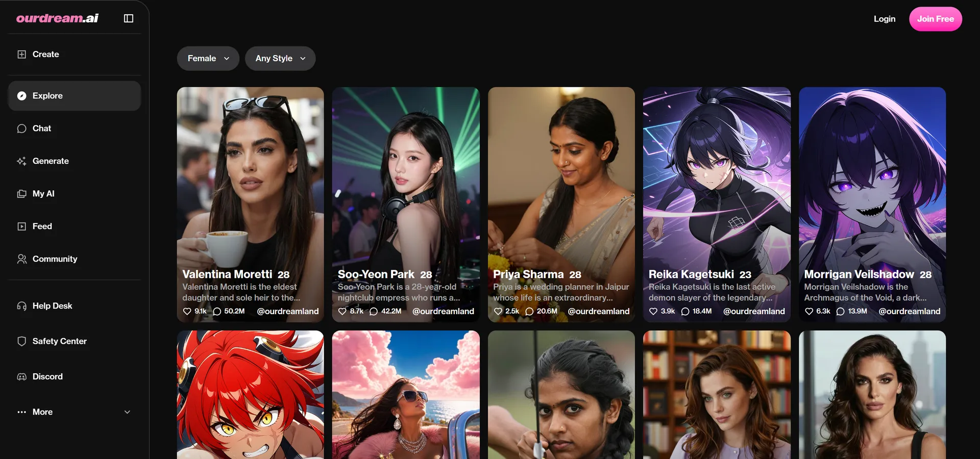Open the Priya Sharma character card
The height and width of the screenshot is (459, 980).
click(x=561, y=205)
